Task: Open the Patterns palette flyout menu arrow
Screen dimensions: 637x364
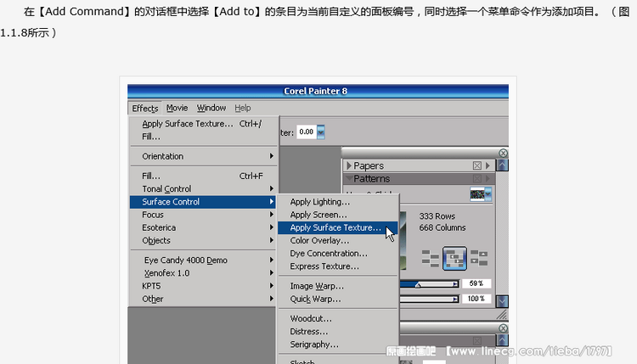Action: 488,178
